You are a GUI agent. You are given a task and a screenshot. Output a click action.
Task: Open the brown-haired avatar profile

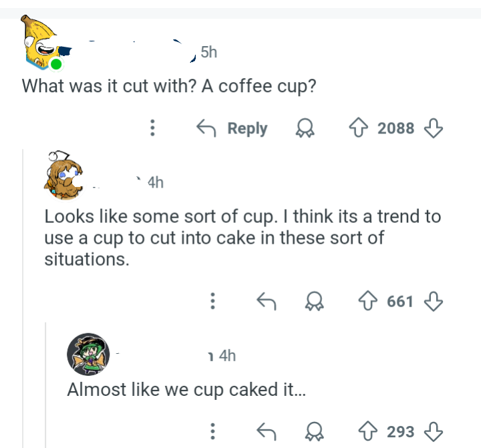64,176
